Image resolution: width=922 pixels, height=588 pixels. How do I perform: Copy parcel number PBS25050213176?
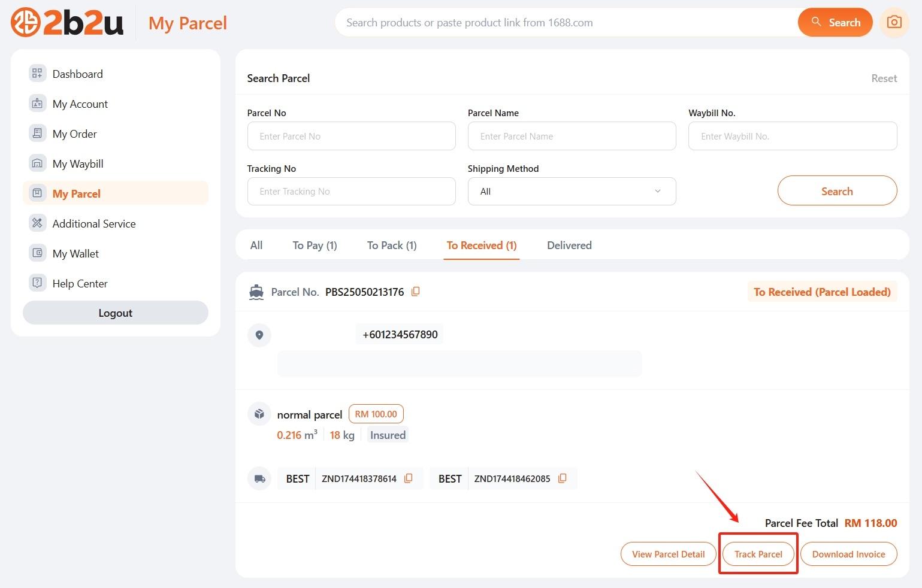[x=415, y=292]
